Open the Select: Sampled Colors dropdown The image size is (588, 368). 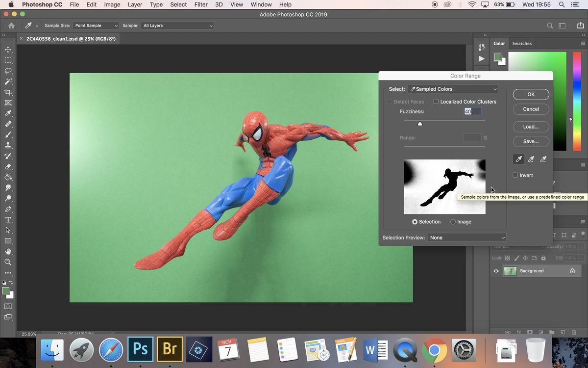pyautogui.click(x=452, y=89)
